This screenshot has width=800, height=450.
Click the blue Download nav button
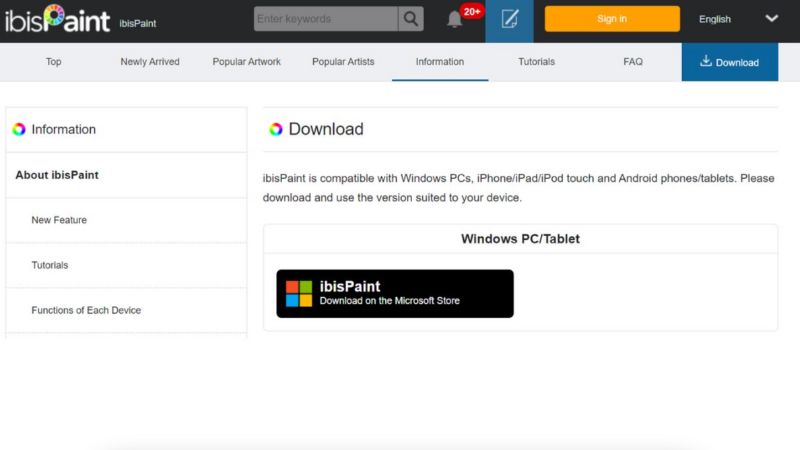point(730,62)
